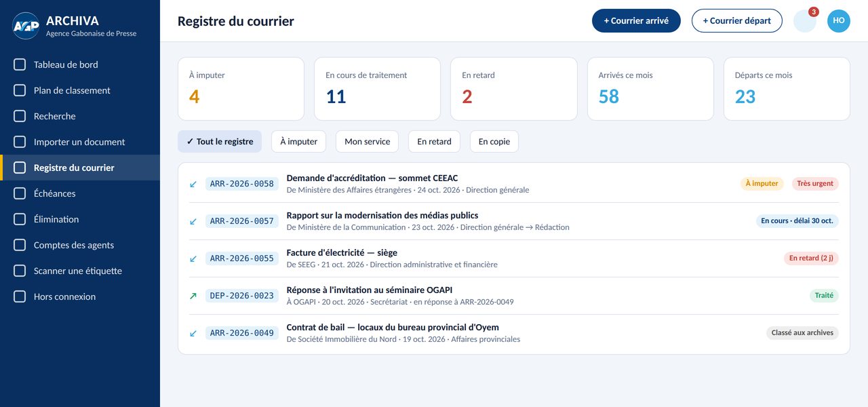The image size is (868, 407).
Task: Click the Registre du courrier page title
Action: tap(236, 21)
